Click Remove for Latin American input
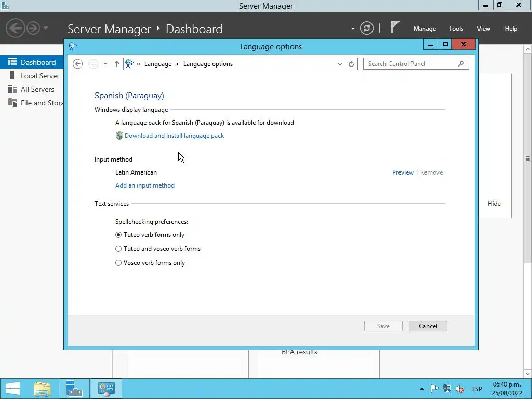532x399 pixels. coord(431,172)
